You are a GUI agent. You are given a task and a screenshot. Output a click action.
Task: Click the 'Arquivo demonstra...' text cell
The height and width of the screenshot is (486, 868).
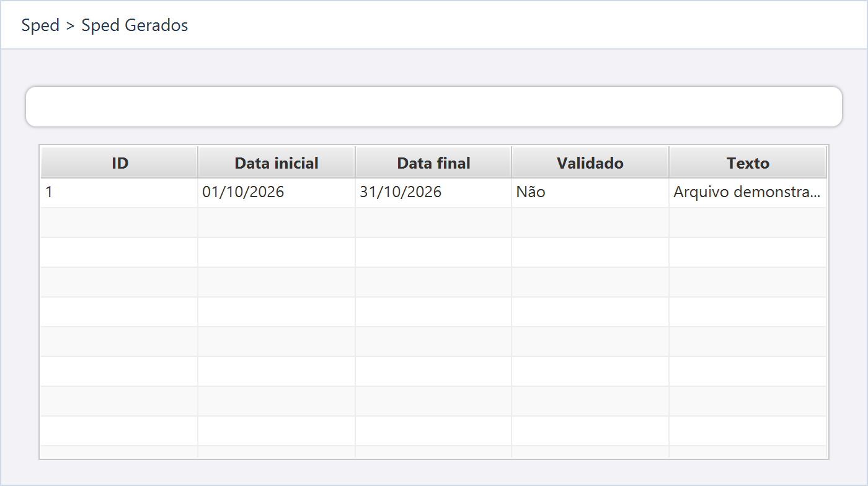click(748, 193)
